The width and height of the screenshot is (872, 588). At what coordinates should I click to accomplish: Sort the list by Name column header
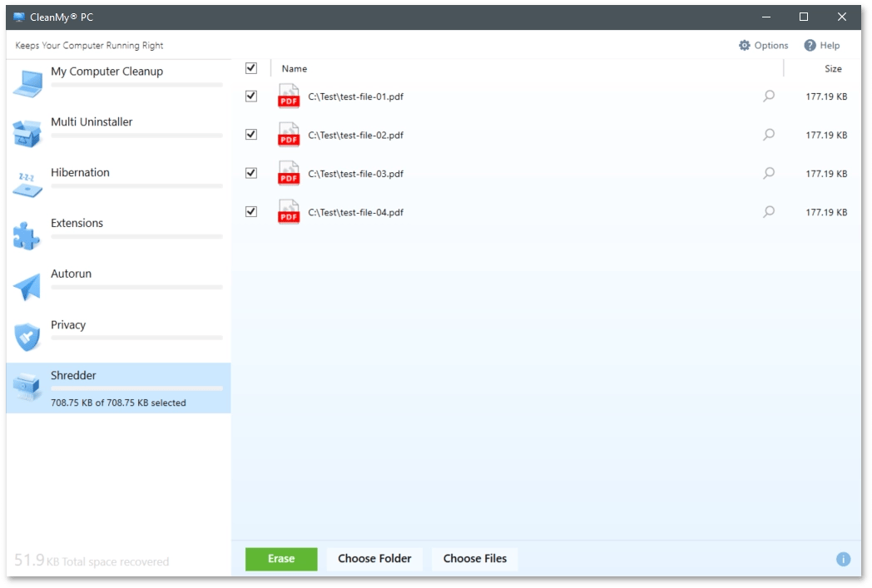(x=295, y=69)
